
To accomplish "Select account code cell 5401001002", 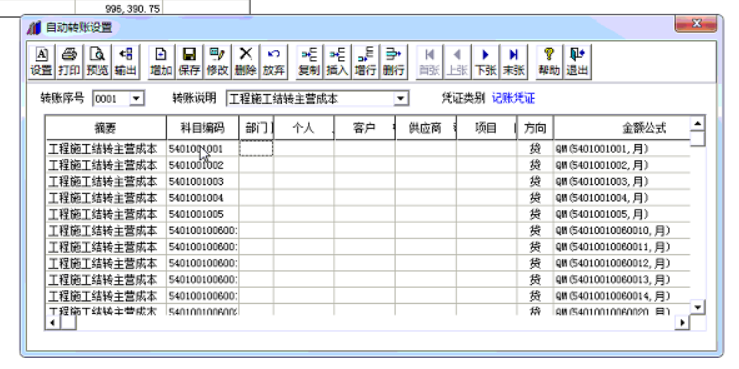I will coord(203,165).
